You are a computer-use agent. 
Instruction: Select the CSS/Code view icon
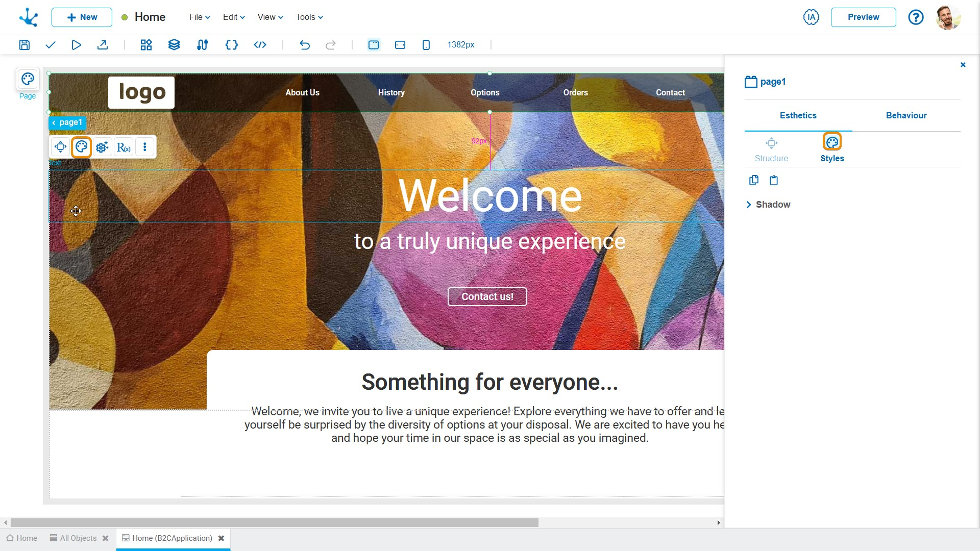[x=259, y=44]
